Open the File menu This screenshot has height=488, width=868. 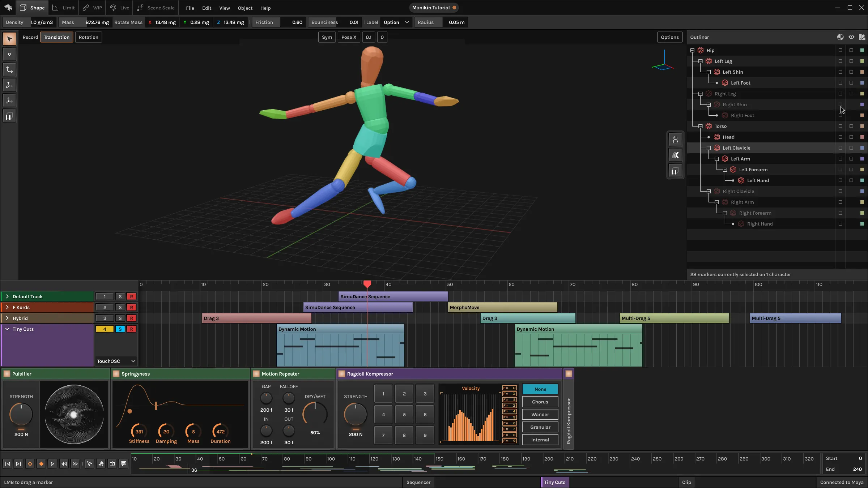point(190,8)
